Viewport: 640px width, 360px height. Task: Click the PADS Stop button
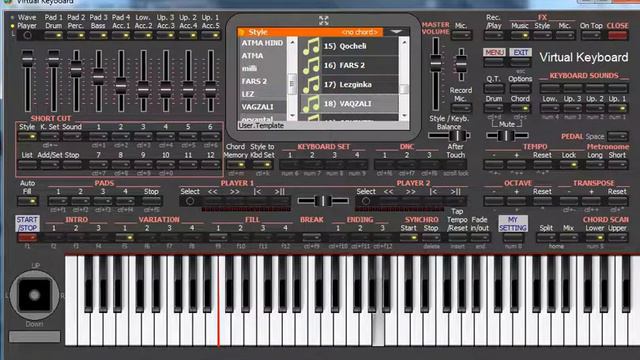(x=151, y=201)
